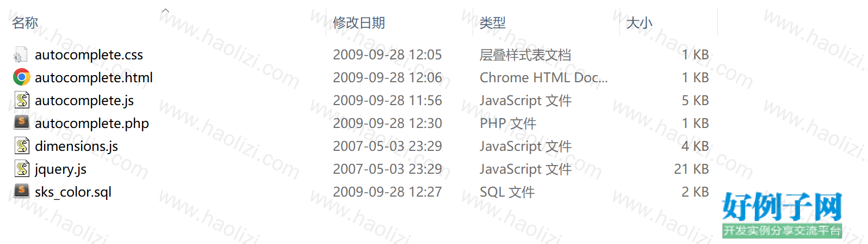The width and height of the screenshot is (868, 244).
Task: Click the 层叠样式表文档 type entry
Action: [525, 54]
